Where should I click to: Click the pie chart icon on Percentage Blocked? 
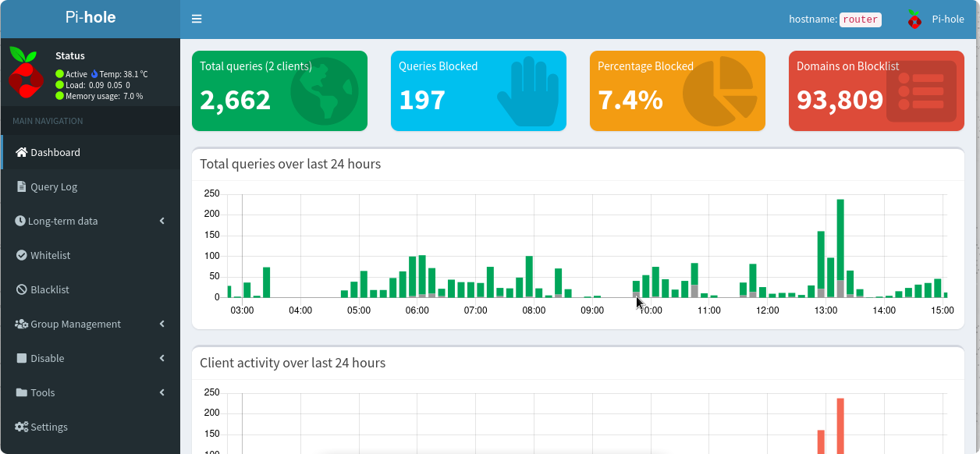tap(720, 91)
